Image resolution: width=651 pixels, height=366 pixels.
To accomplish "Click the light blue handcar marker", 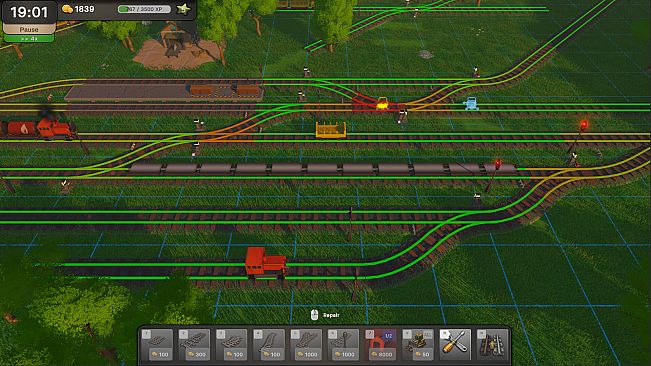I will click(x=471, y=103).
